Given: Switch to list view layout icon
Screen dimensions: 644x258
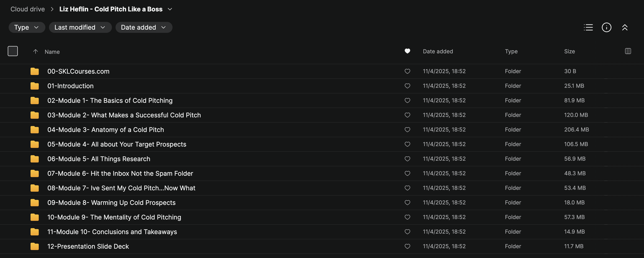Looking at the screenshot, I should [588, 27].
